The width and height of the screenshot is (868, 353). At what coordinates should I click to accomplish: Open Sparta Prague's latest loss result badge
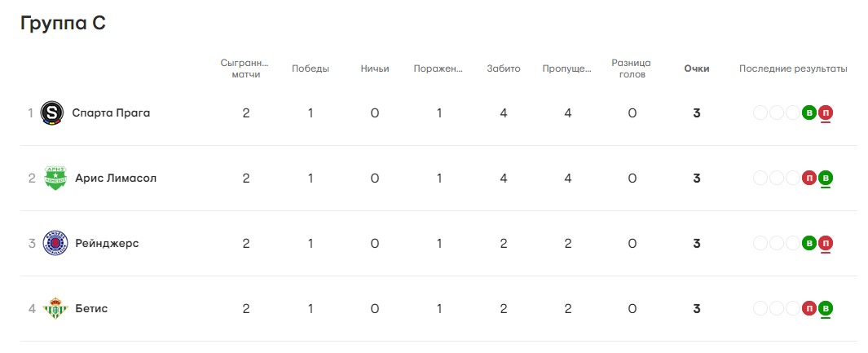[826, 113]
